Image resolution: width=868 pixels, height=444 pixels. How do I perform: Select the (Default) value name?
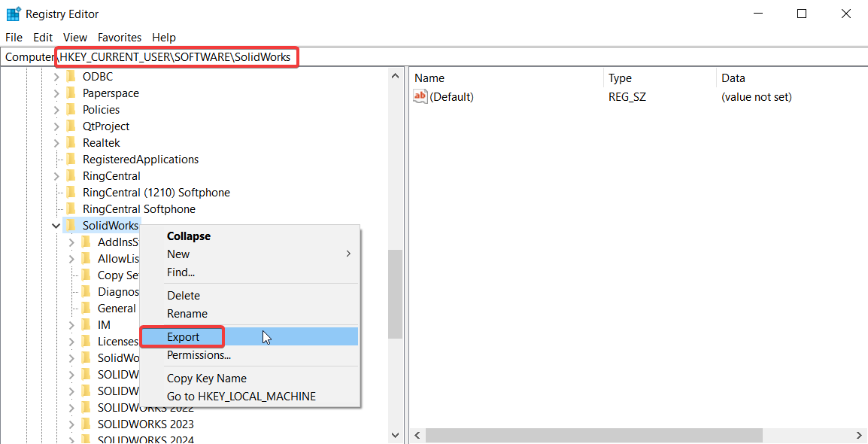point(452,97)
